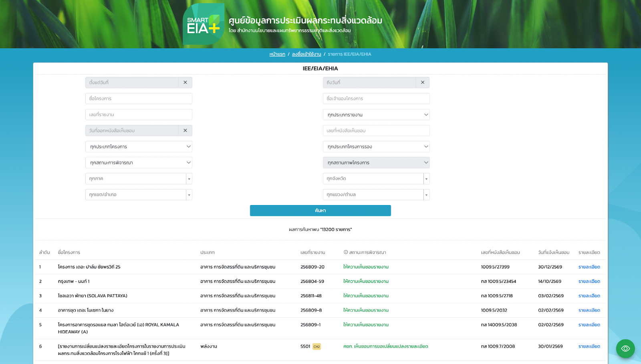The image size is (641, 364).
Task: Open the all secondary project types dropdown
Action: pyautogui.click(x=376, y=147)
